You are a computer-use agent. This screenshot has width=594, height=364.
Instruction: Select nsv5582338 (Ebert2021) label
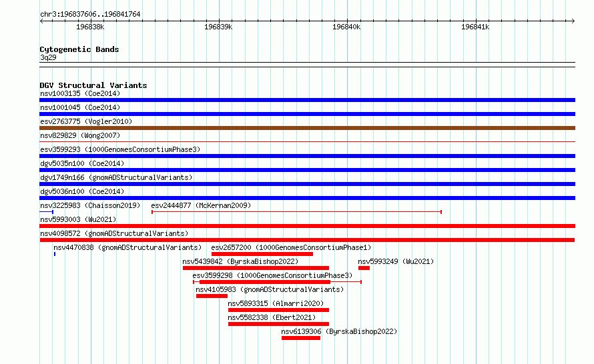(x=272, y=317)
